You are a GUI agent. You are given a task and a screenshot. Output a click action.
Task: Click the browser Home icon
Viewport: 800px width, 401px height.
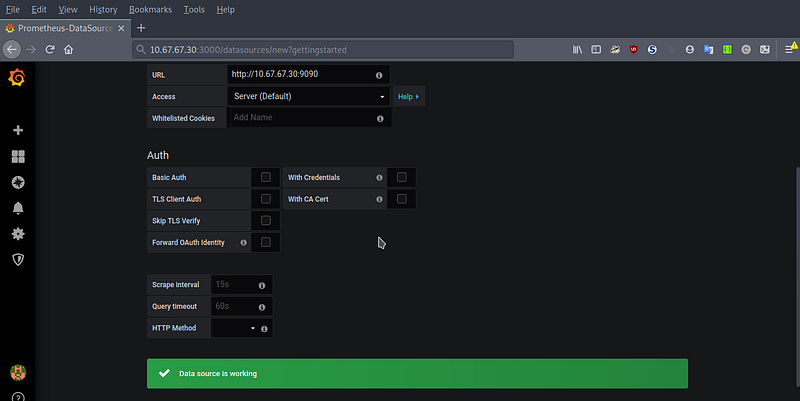[68, 49]
